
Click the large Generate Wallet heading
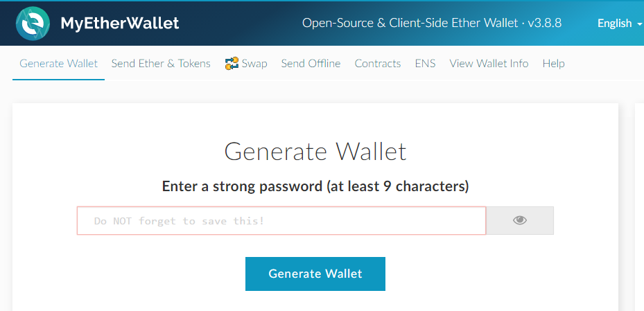pyautogui.click(x=315, y=151)
